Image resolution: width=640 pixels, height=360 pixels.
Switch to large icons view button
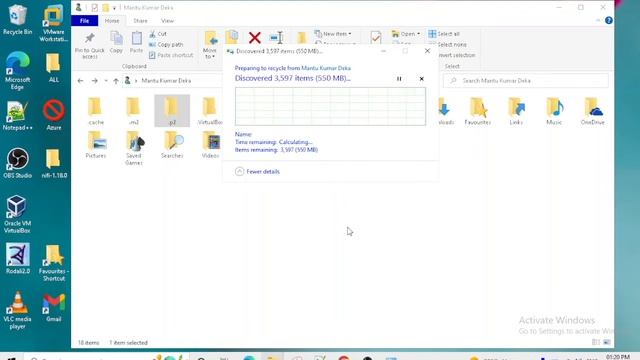[x=607, y=342]
